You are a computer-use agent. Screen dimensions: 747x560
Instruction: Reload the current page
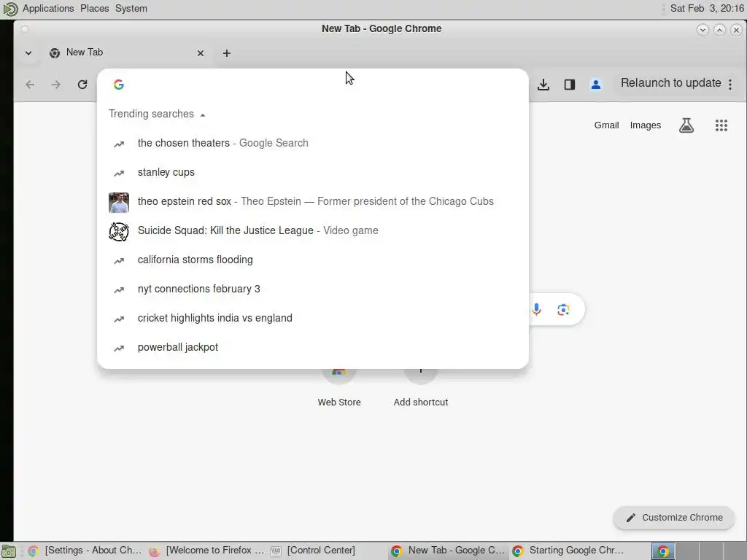click(82, 85)
